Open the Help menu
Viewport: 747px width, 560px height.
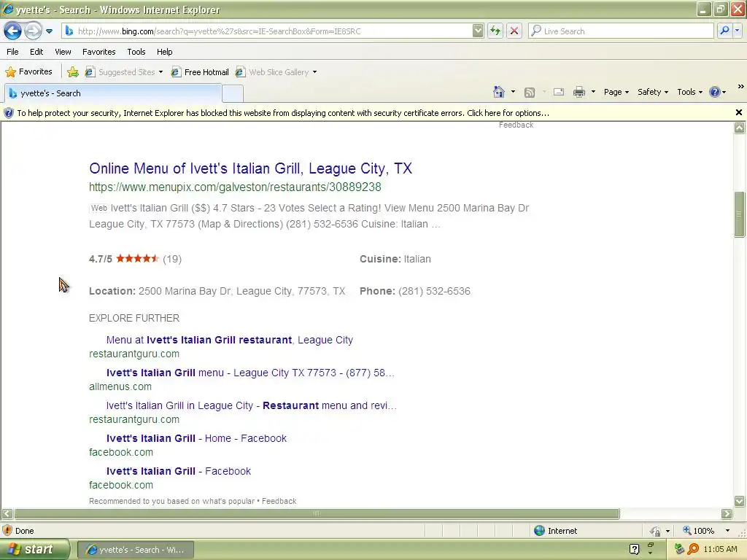(164, 52)
